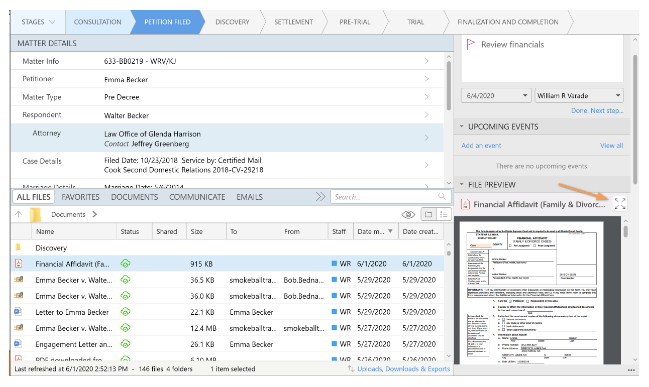Open the All Files tab
The height and width of the screenshot is (387, 649).
click(34, 197)
